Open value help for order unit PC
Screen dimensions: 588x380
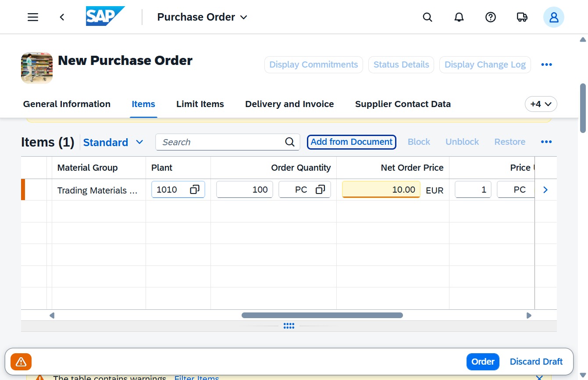[321, 190]
